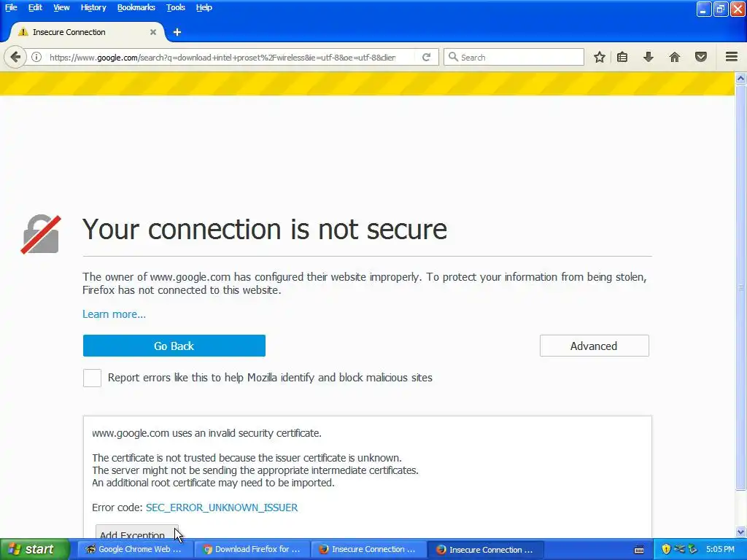
Task: Click the vertical scrollbar thumb
Action: (740, 287)
